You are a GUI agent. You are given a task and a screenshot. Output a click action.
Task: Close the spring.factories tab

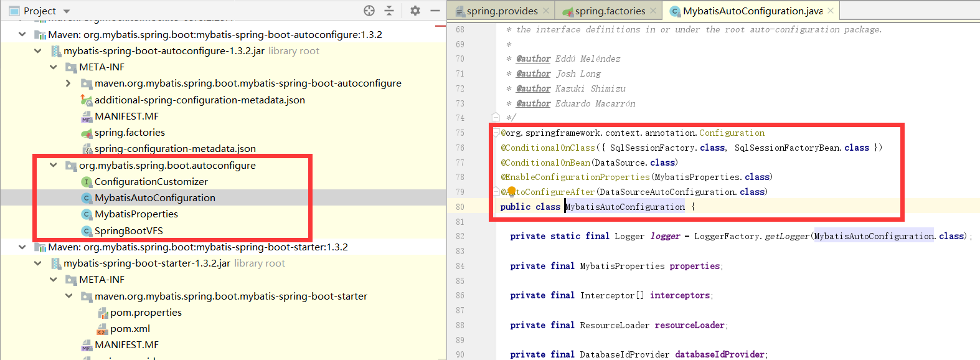coord(653,11)
